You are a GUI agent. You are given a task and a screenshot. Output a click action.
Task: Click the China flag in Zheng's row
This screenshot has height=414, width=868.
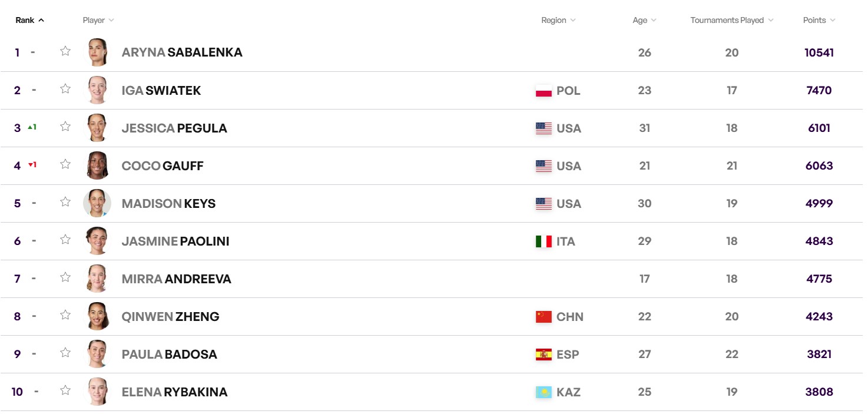pyautogui.click(x=544, y=317)
